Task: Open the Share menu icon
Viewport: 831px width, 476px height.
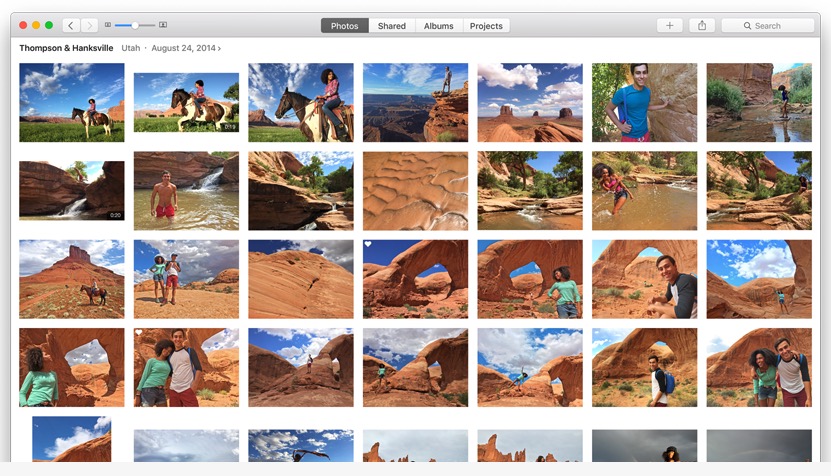Action: [x=702, y=25]
